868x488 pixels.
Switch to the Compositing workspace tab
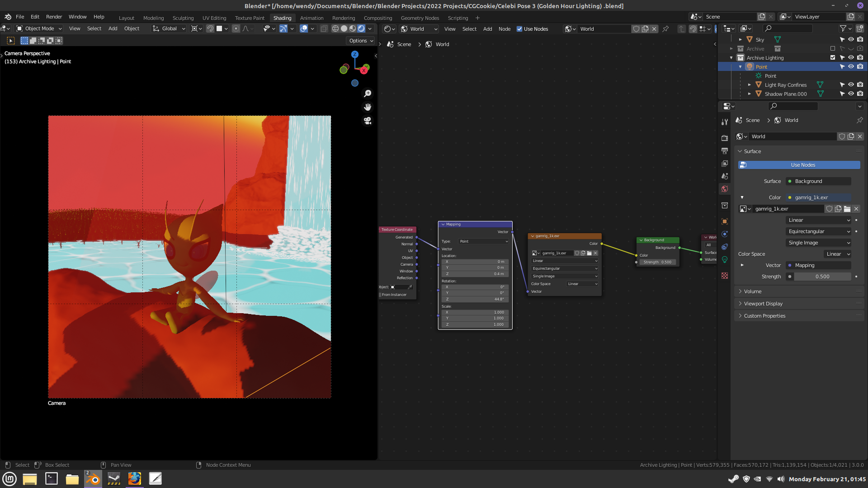[377, 18]
